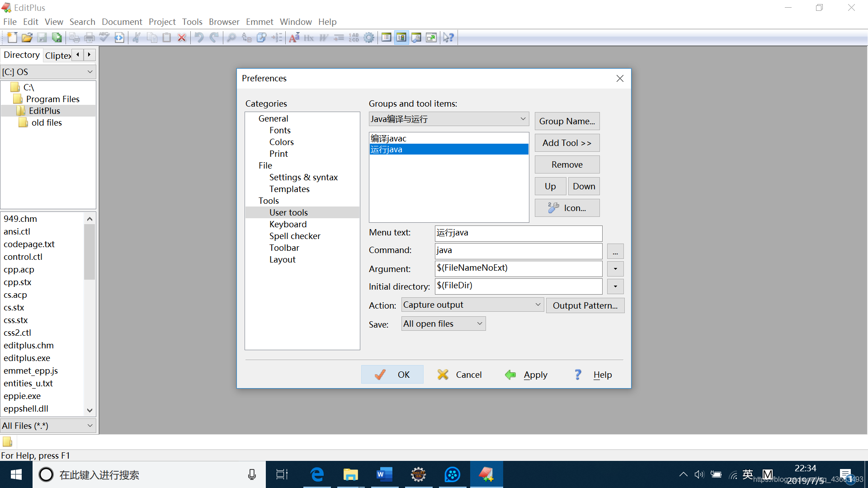Expand Initial directory variable picker
This screenshot has height=488, width=868.
click(615, 286)
